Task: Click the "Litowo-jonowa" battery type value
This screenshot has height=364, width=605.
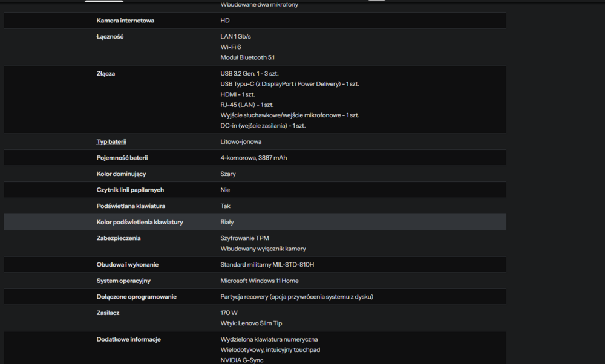Action: coord(241,141)
